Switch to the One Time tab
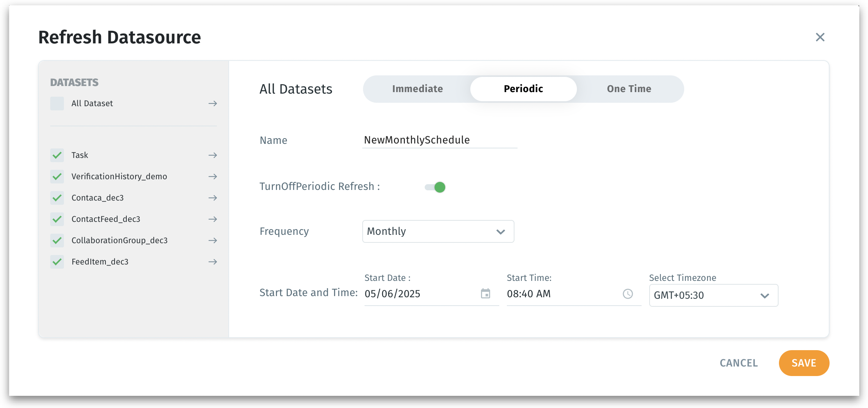 [x=629, y=89]
